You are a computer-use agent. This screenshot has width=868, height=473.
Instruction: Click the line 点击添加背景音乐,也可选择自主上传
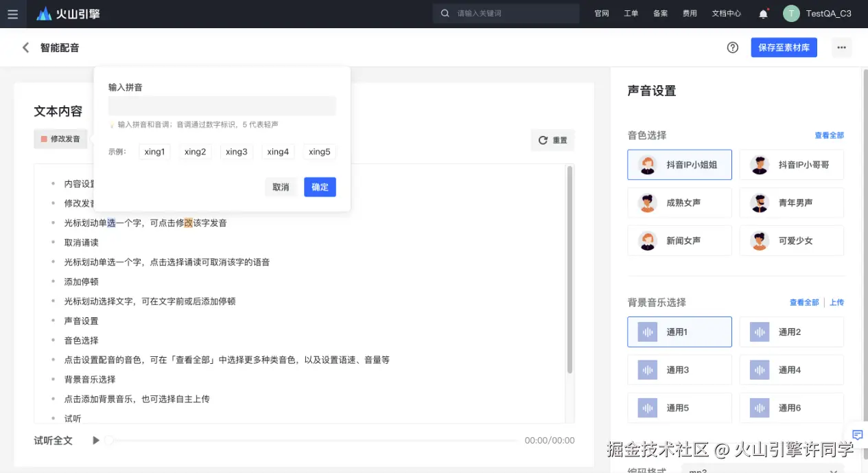[x=137, y=399]
